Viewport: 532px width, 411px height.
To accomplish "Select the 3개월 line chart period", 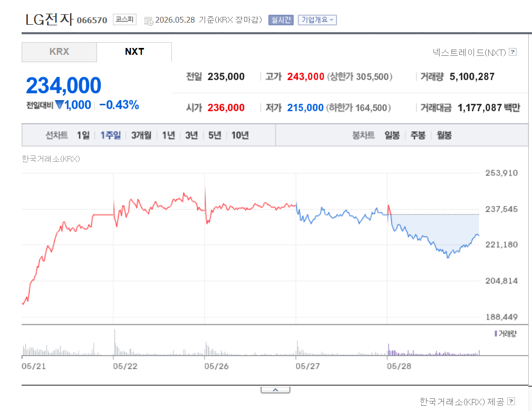I will pos(141,135).
